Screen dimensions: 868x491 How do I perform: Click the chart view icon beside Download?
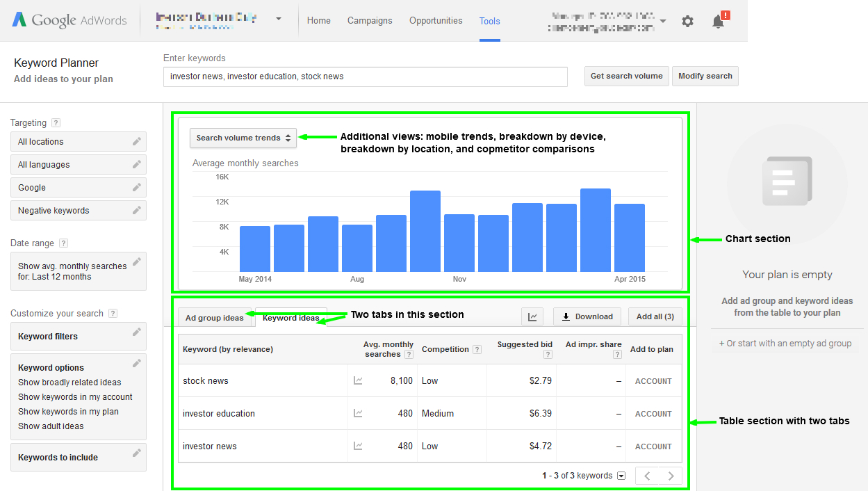(532, 316)
